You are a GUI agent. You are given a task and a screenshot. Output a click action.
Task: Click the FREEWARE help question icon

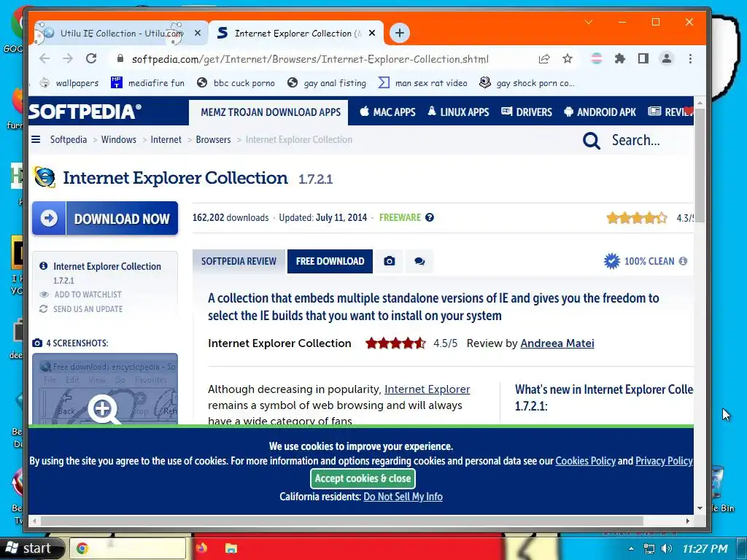pyautogui.click(x=429, y=217)
